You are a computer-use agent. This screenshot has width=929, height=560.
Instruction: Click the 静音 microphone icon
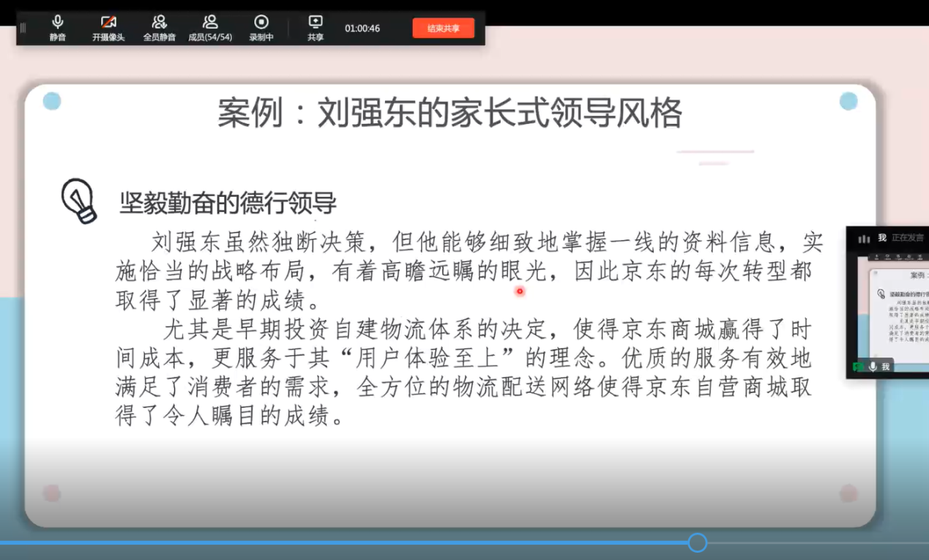(x=58, y=23)
